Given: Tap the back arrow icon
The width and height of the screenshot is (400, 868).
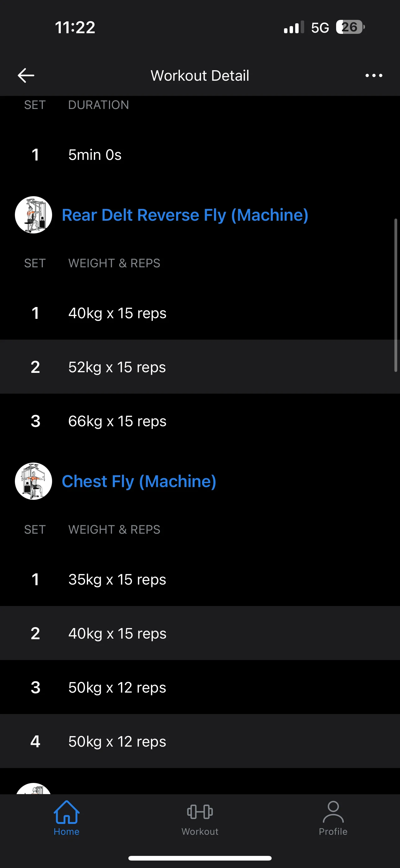Looking at the screenshot, I should pyautogui.click(x=26, y=75).
